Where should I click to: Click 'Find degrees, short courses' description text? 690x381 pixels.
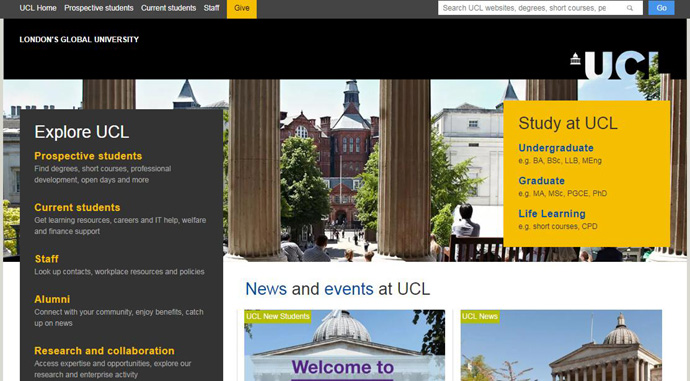(103, 174)
